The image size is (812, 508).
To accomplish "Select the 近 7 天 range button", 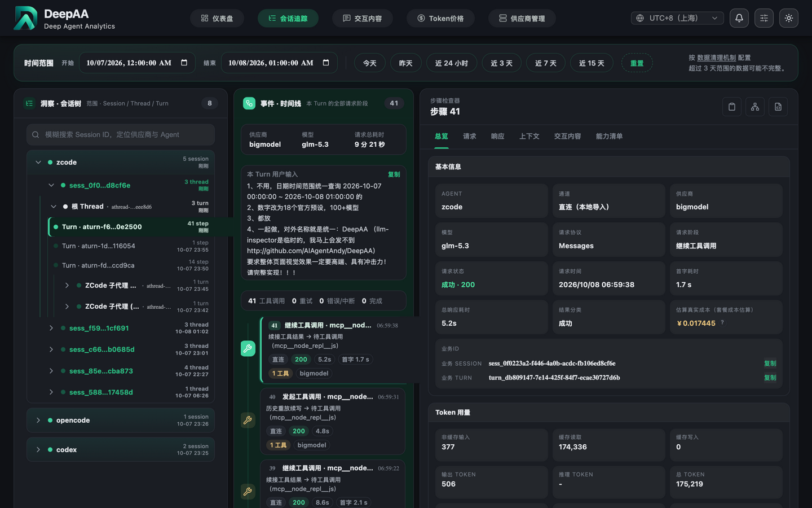I will click(x=545, y=63).
